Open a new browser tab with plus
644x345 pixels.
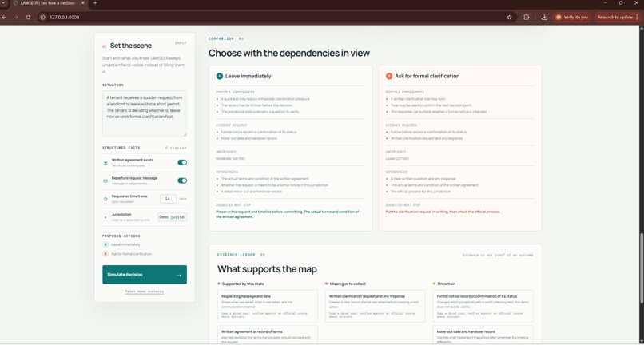click(x=95, y=3)
